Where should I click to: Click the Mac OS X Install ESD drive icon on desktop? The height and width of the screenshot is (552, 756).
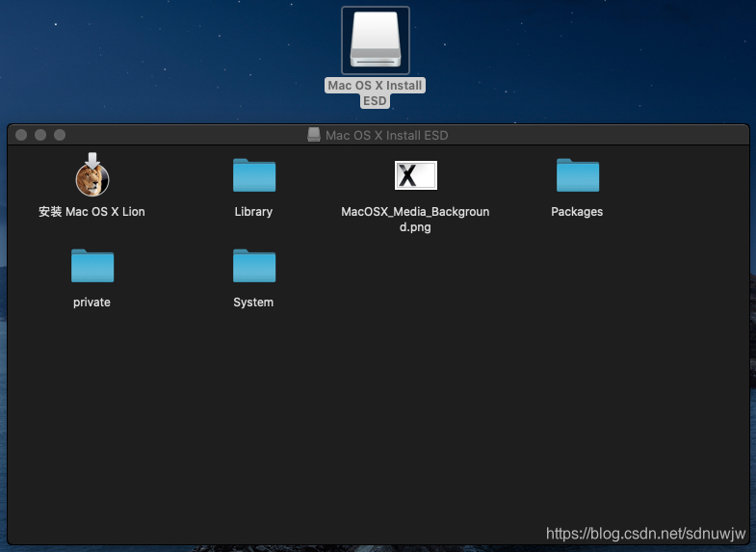point(376,40)
